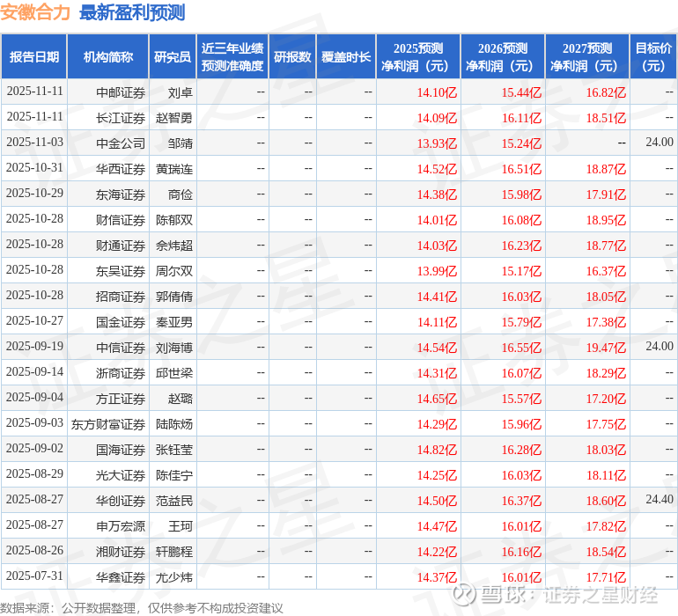Click analyst name 佘炜超
Image resolution: width=678 pixels, height=616 pixels.
tap(174, 246)
